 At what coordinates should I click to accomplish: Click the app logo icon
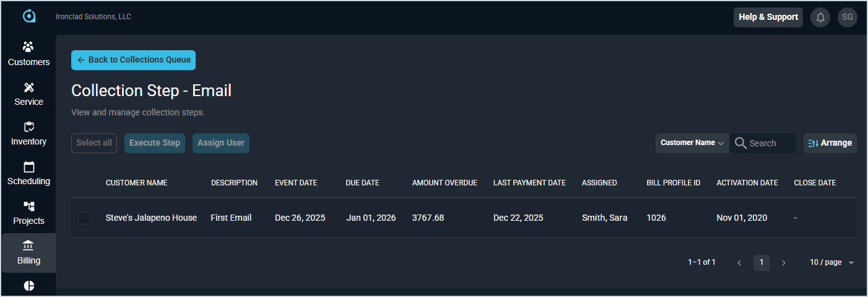(x=29, y=16)
